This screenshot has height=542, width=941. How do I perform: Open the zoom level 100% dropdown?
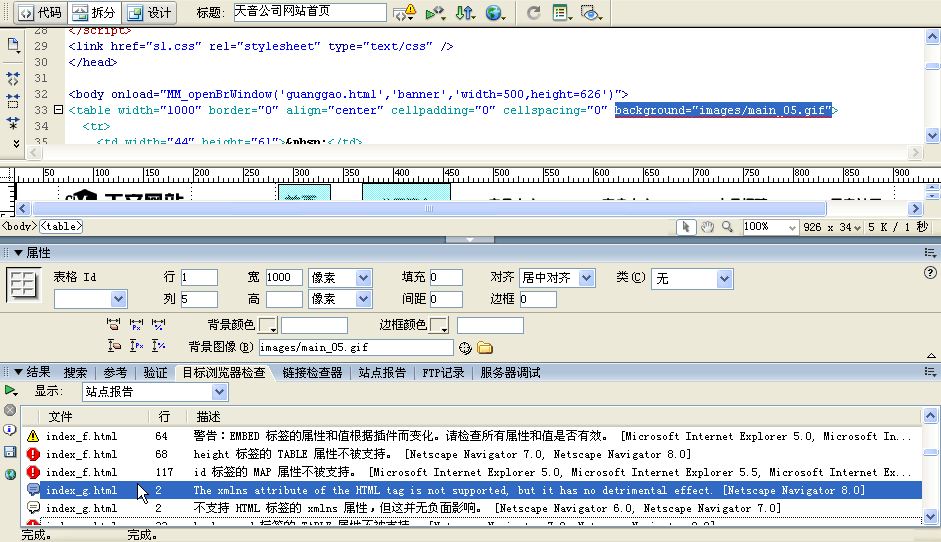(791, 227)
